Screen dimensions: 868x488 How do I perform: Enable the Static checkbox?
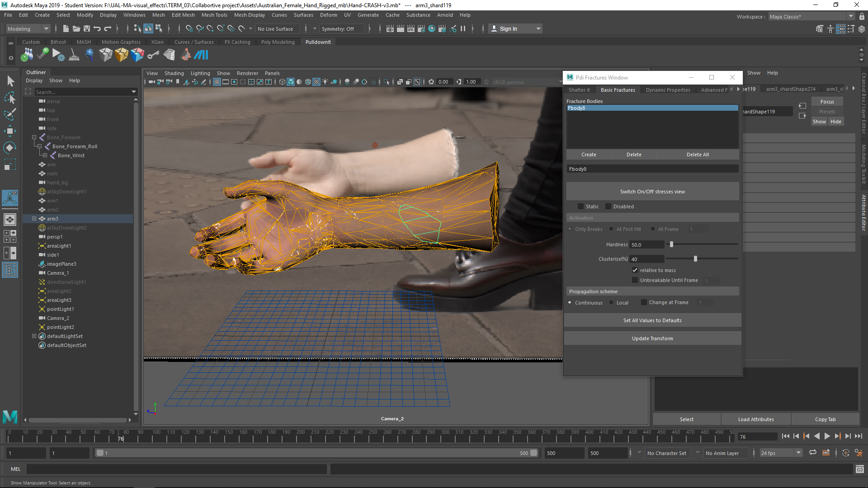click(581, 206)
